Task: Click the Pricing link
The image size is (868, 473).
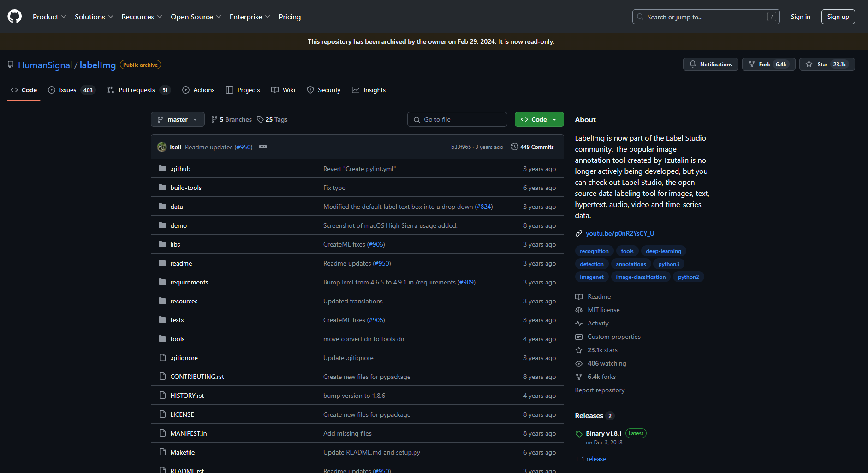Action: 290,17
